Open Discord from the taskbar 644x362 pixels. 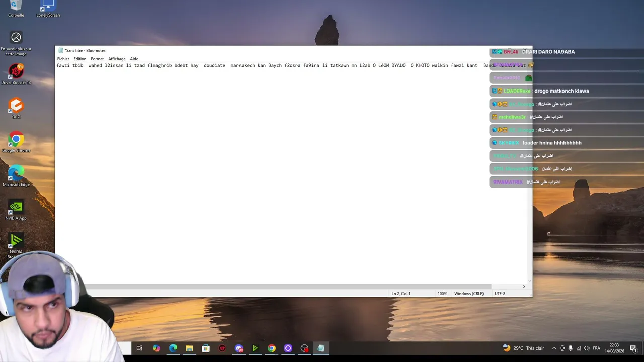[239, 348]
